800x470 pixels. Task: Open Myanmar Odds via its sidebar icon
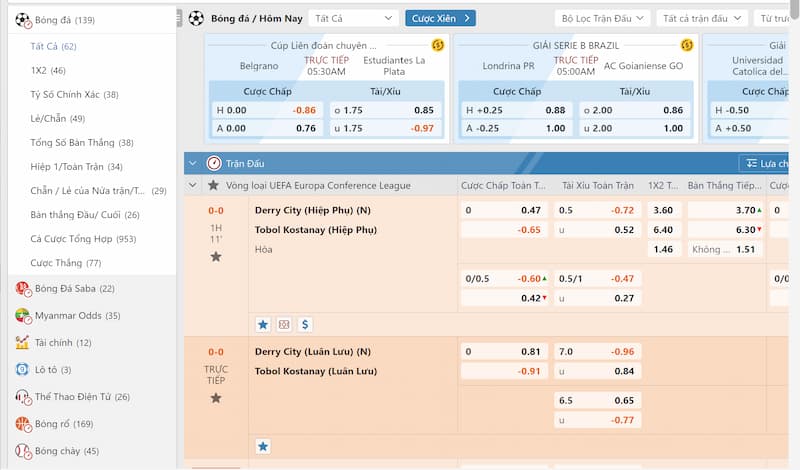(21, 316)
